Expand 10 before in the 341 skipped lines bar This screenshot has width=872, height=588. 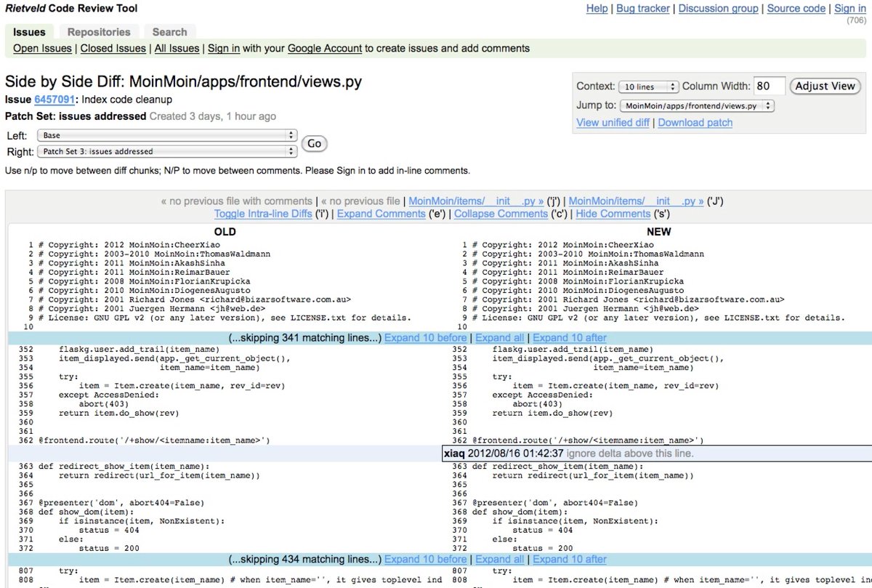(425, 338)
